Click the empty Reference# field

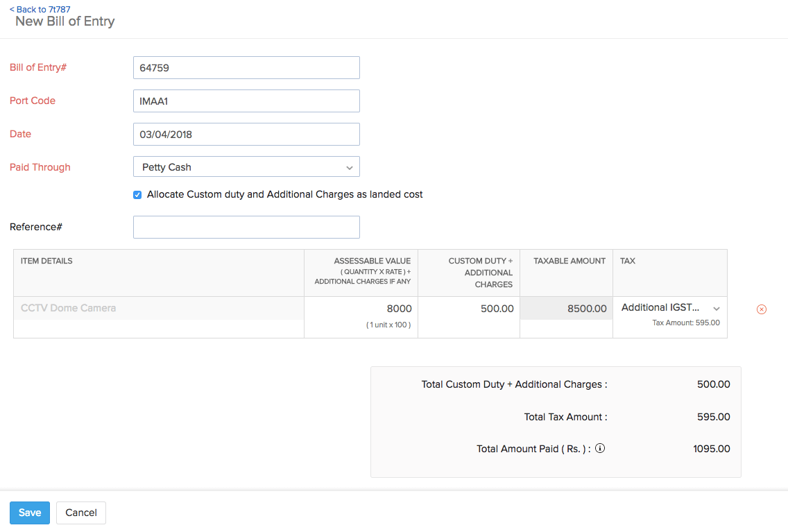click(x=246, y=227)
